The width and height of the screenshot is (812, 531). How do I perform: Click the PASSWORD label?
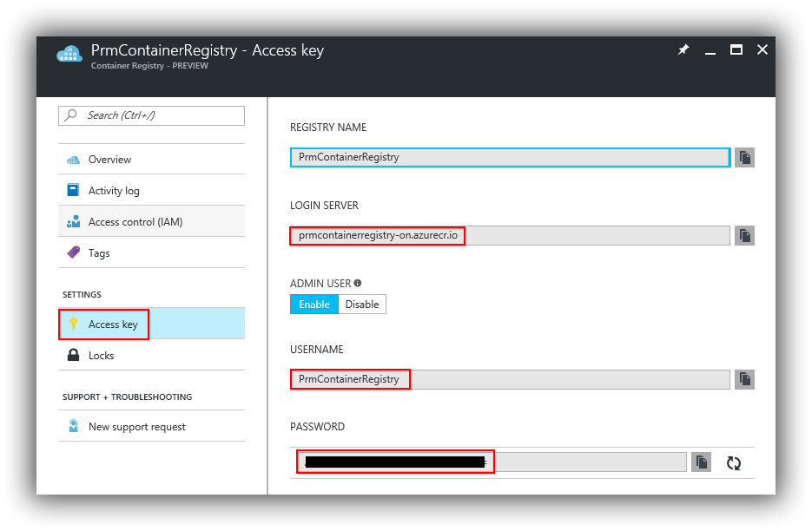[x=317, y=427]
